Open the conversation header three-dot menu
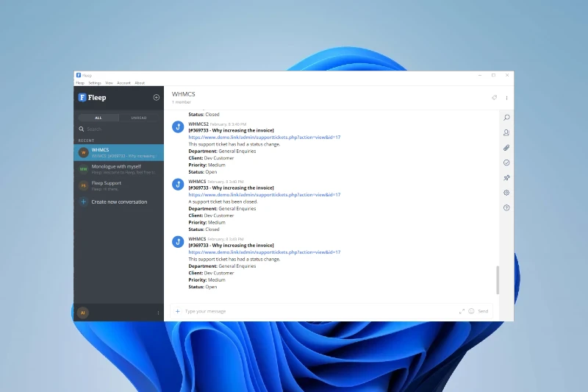The height and width of the screenshot is (392, 588). (x=506, y=98)
